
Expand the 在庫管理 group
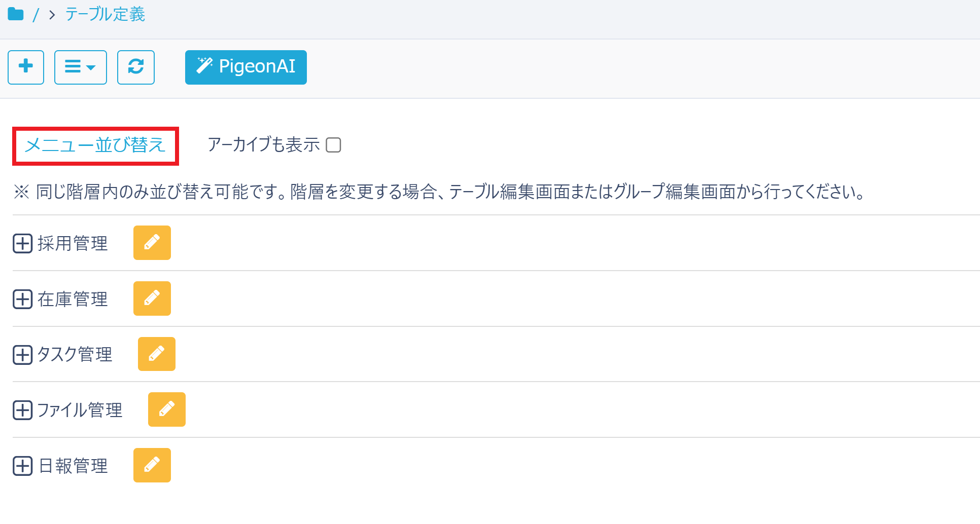tap(22, 300)
